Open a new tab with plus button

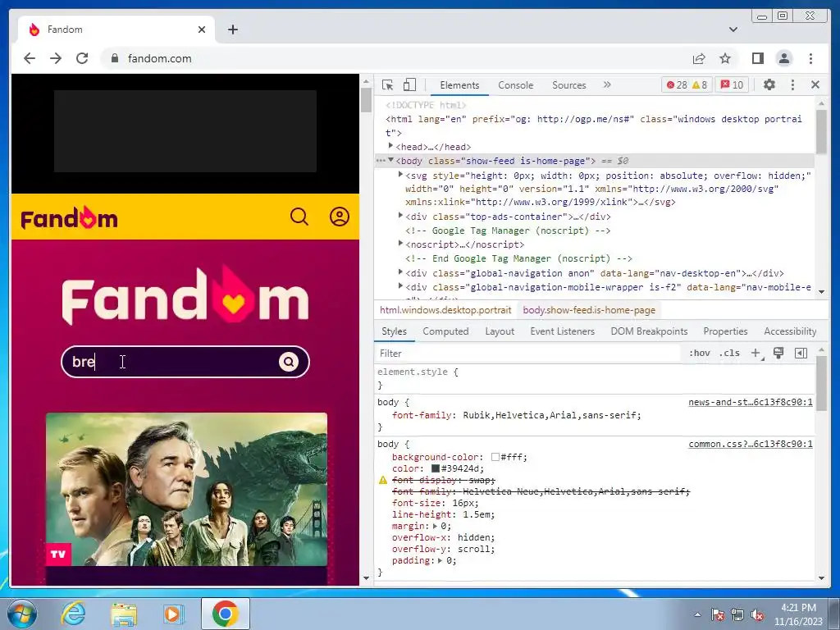click(232, 30)
